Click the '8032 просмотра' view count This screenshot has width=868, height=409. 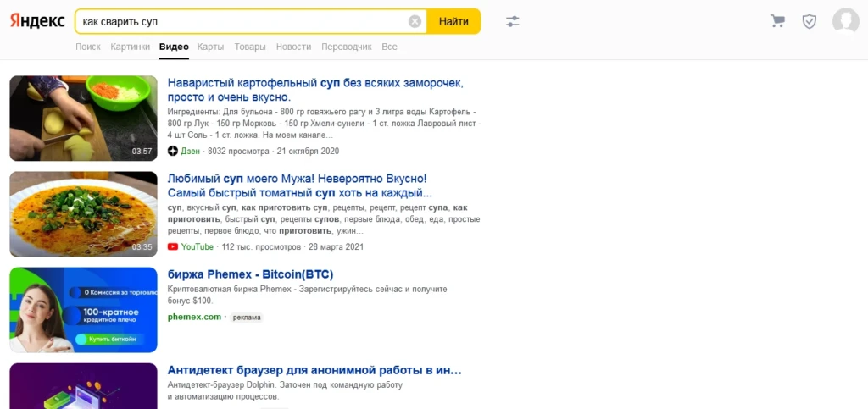(238, 151)
